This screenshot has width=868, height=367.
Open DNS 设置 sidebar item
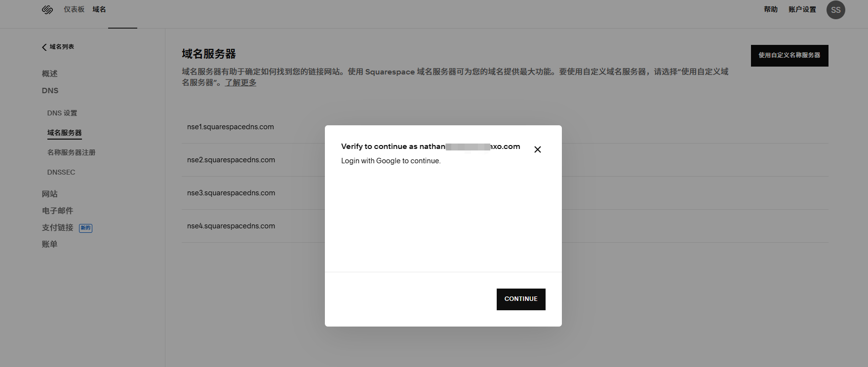[x=62, y=113]
